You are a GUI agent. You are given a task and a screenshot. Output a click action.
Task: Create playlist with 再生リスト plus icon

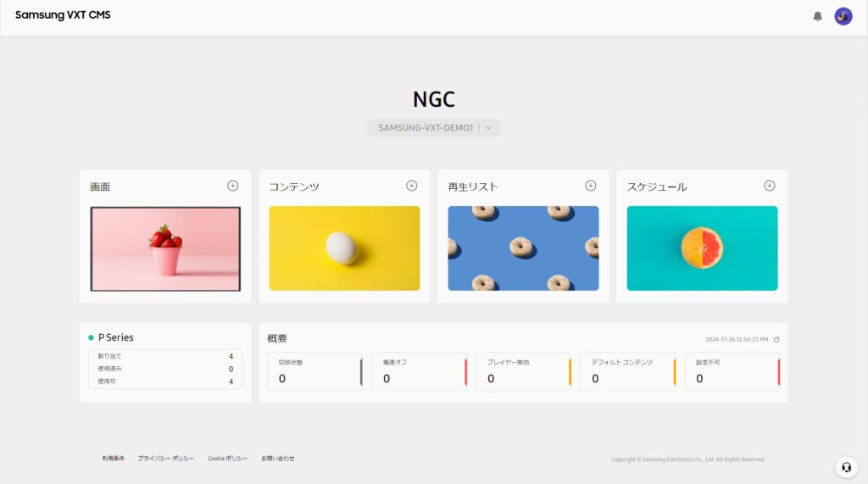591,186
